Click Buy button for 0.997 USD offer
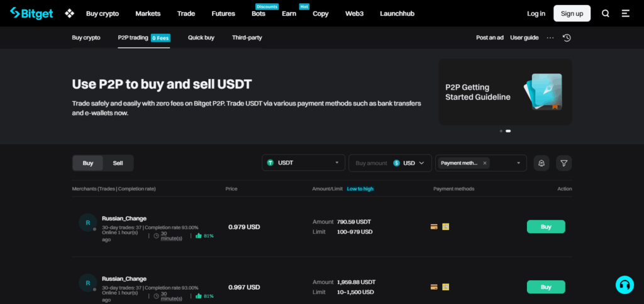Viewport: 644px width, 304px height. pos(546,287)
